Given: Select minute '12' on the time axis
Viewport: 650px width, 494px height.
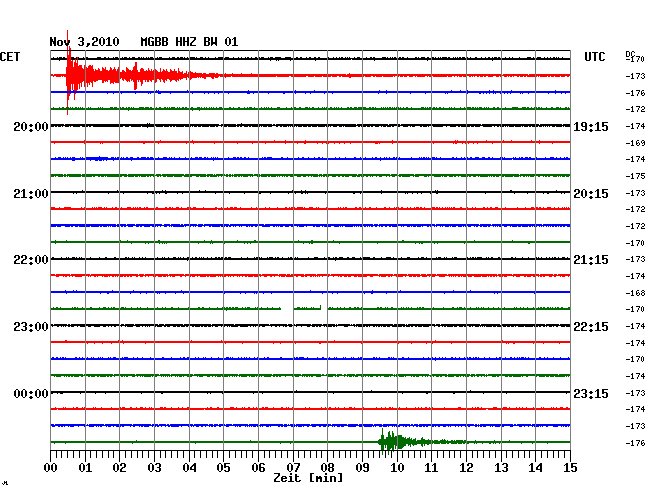Looking at the screenshot, I should (x=466, y=467).
